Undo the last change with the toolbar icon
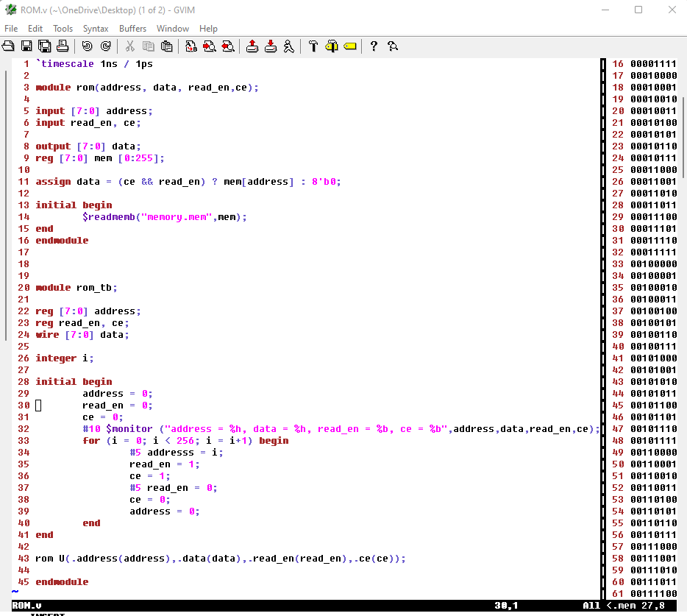The height and width of the screenshot is (616, 687). pyautogui.click(x=87, y=46)
